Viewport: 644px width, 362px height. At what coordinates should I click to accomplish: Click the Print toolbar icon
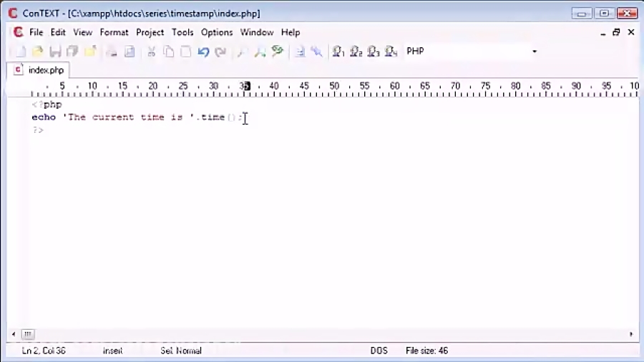(112, 52)
